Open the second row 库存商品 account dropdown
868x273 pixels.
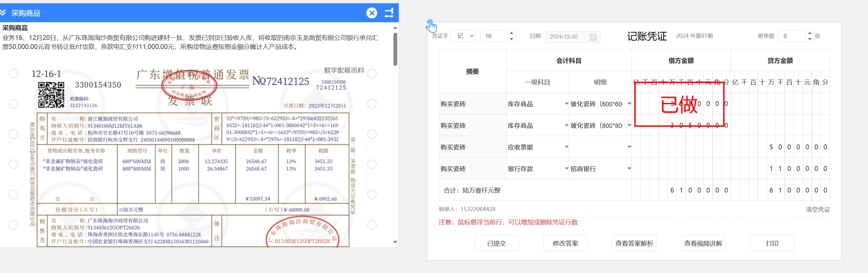click(566, 125)
